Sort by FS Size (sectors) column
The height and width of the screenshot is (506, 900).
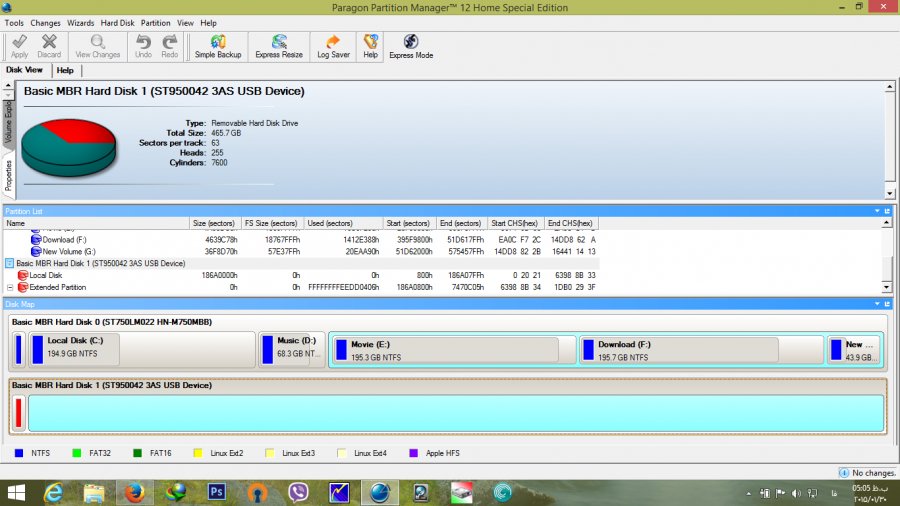(271, 223)
